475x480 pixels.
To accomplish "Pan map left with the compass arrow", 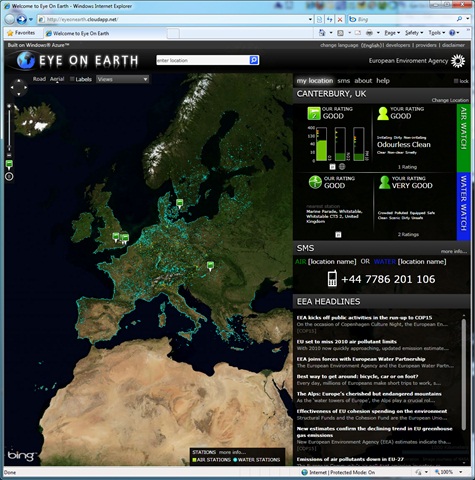I will 12,87.
